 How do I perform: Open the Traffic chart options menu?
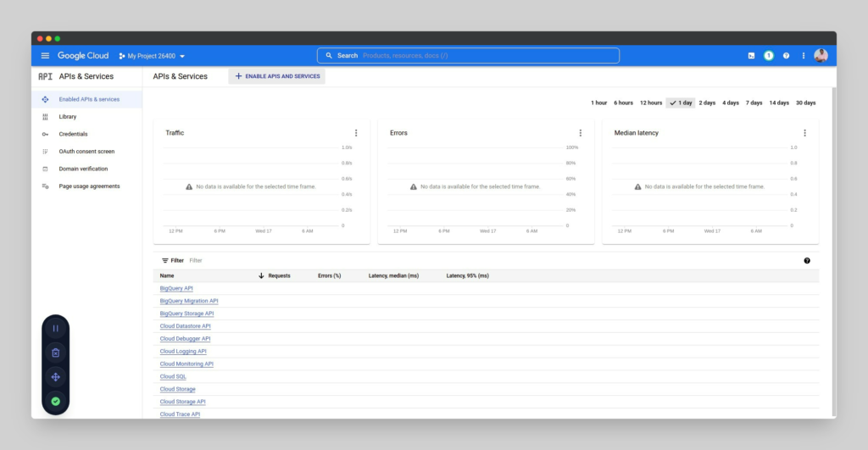point(356,133)
